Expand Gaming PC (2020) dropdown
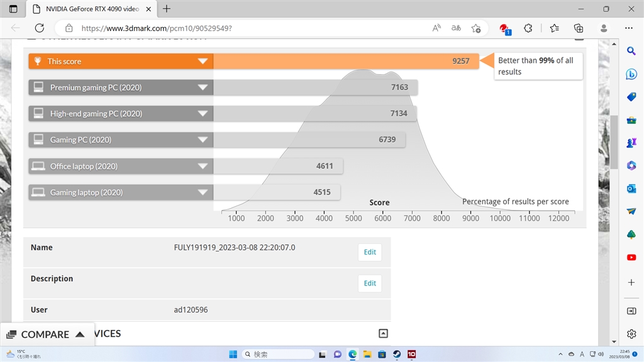The image size is (644, 362). (203, 140)
